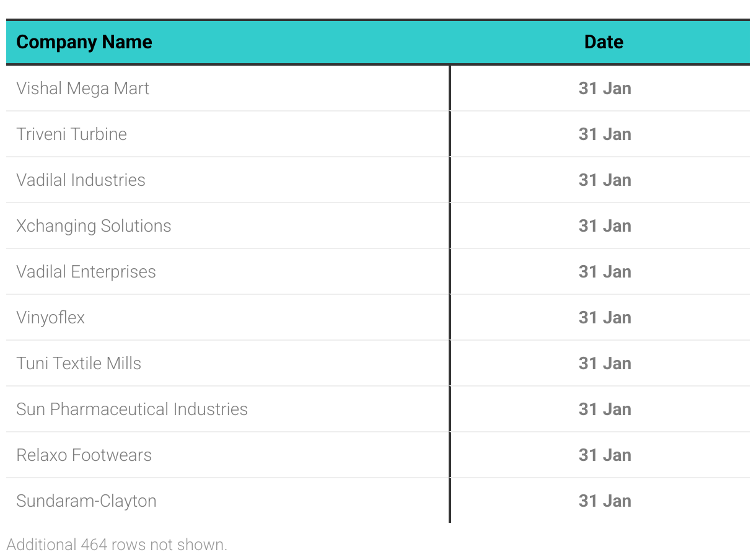The height and width of the screenshot is (560, 756).
Task: Click the date for Xchanging Solutions
Action: click(605, 226)
